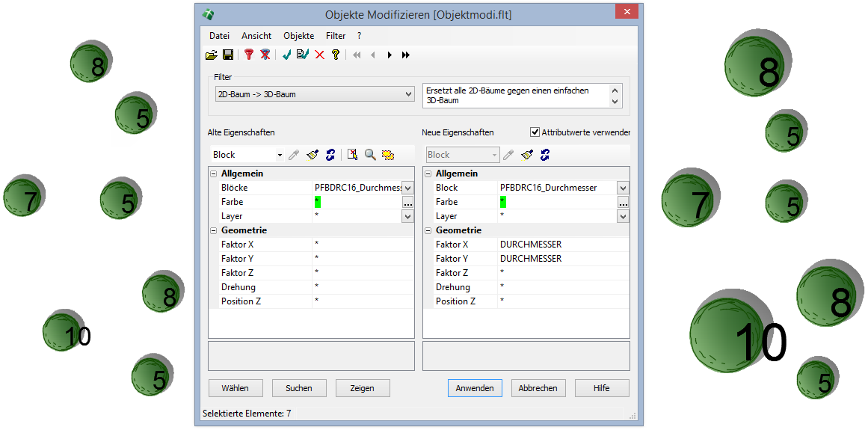Click the Anwenden button

click(475, 388)
